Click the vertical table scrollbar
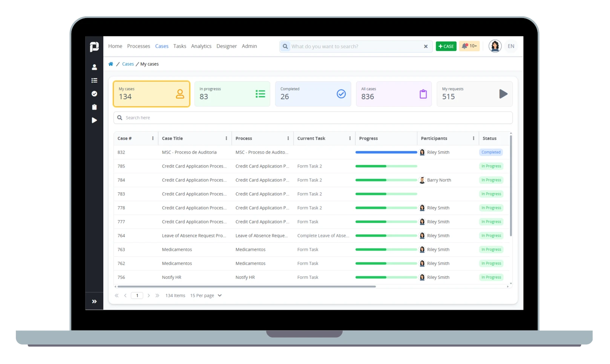 (x=511, y=186)
